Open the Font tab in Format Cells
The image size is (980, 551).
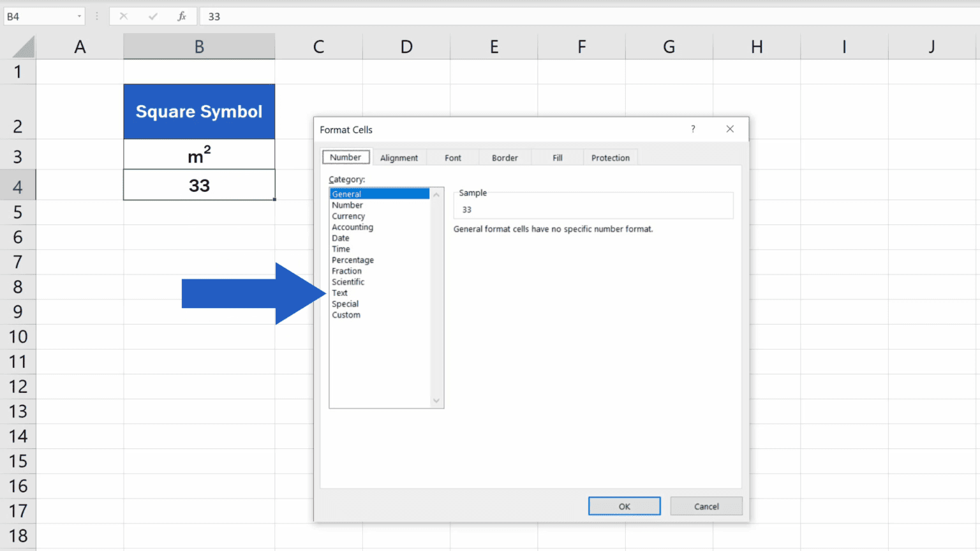tap(452, 157)
